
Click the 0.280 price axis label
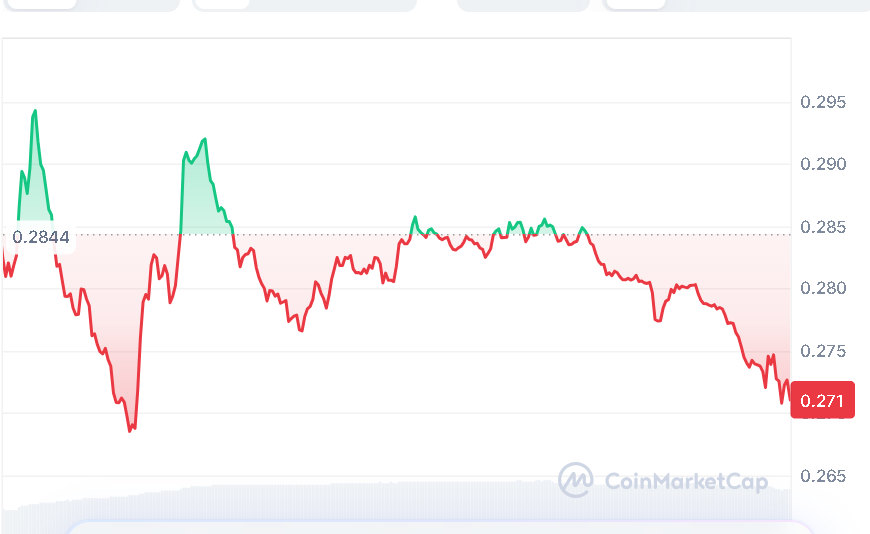823,289
